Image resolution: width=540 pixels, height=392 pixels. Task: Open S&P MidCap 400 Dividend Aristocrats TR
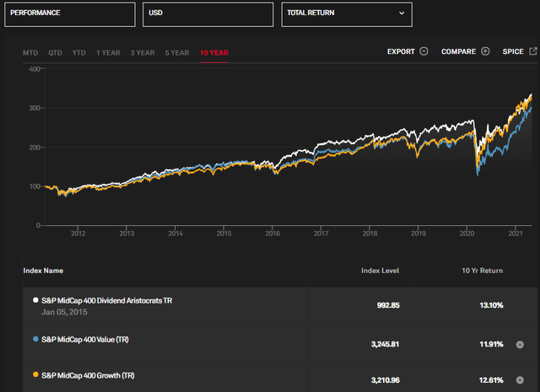(107, 301)
